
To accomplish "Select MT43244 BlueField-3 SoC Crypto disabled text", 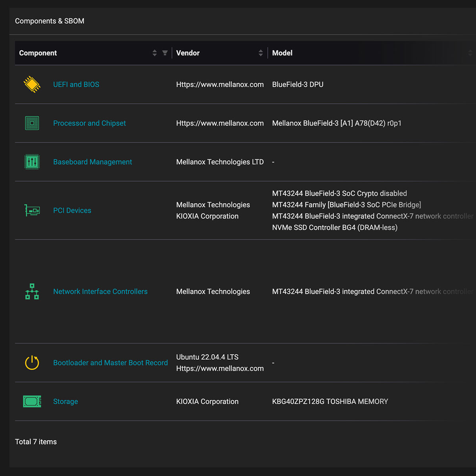I will click(x=340, y=193).
